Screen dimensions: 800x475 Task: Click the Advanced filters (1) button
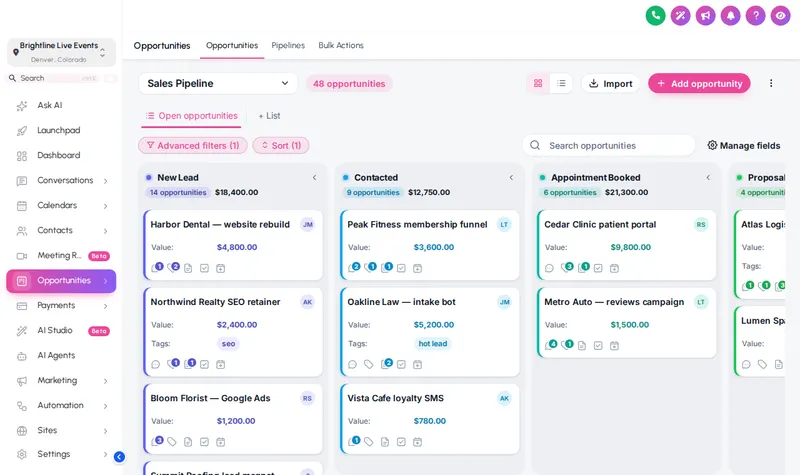(x=193, y=145)
